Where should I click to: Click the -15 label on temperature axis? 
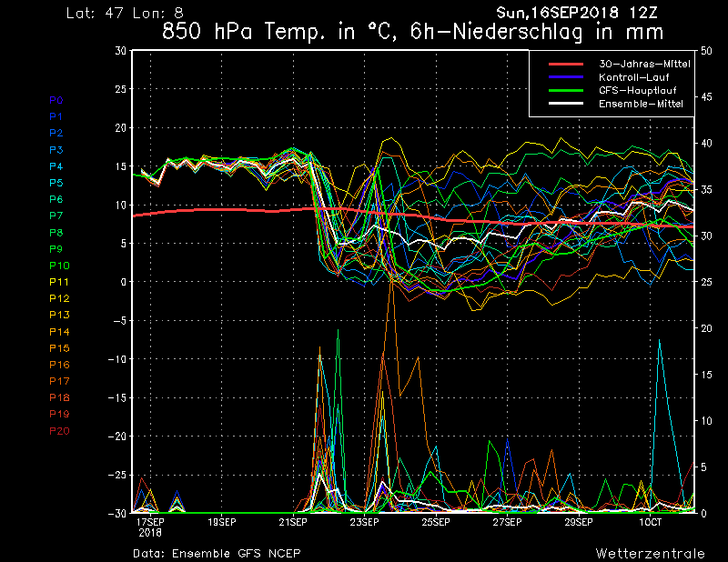(x=117, y=397)
